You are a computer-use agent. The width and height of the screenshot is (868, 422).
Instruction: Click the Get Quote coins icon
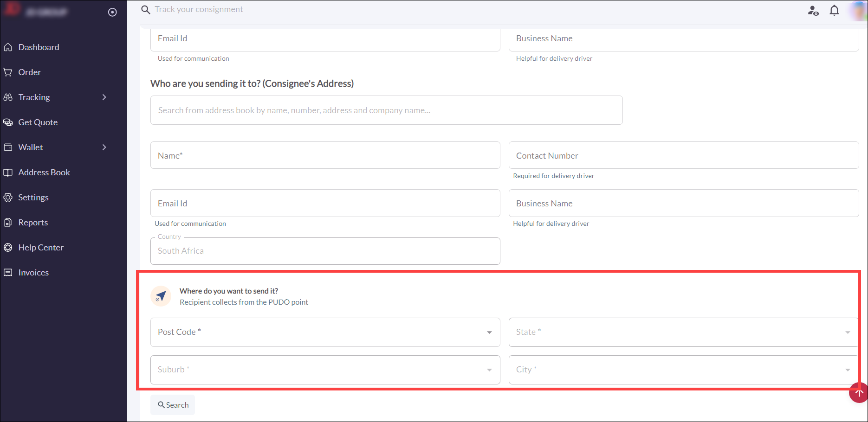tap(8, 122)
